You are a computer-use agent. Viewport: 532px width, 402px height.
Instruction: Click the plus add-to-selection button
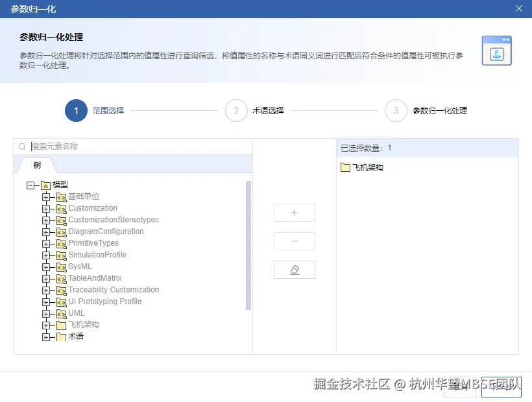coord(295,213)
